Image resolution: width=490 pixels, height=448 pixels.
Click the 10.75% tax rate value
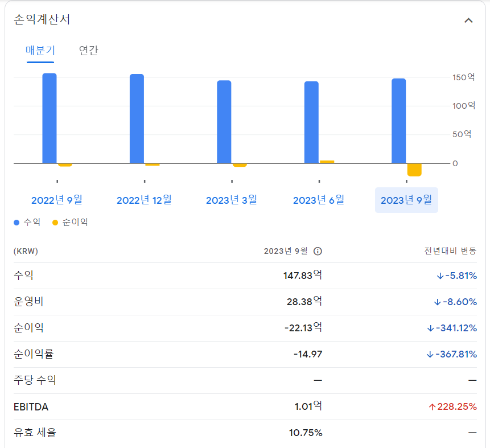tap(306, 433)
